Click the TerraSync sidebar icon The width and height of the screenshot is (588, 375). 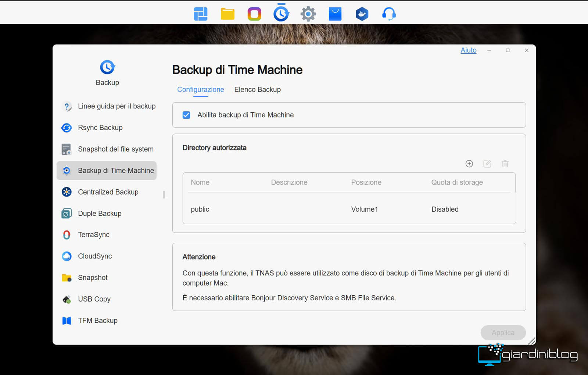[x=67, y=235]
